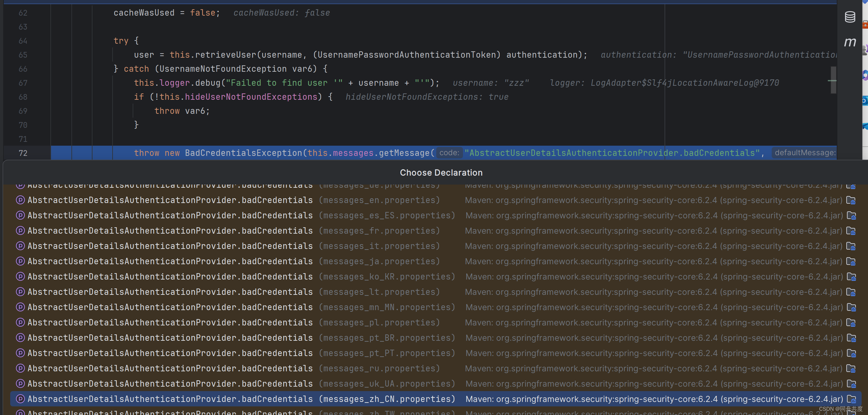This screenshot has width=868, height=415.
Task: Click property icon of messages_it.properties row
Action: point(20,245)
